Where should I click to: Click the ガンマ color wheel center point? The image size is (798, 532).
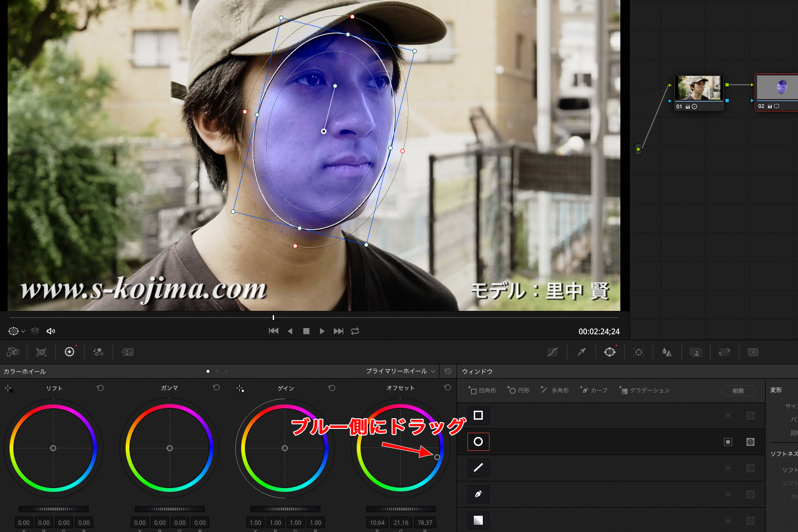(x=170, y=448)
